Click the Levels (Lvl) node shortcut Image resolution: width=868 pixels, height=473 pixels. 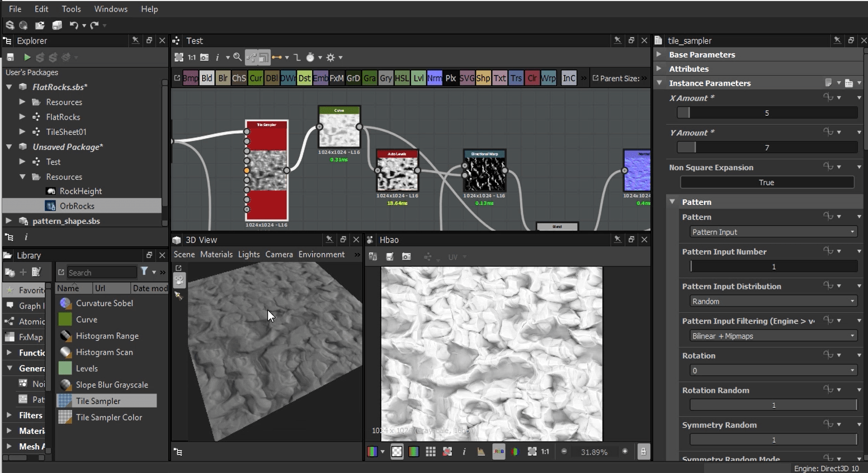coord(418,78)
